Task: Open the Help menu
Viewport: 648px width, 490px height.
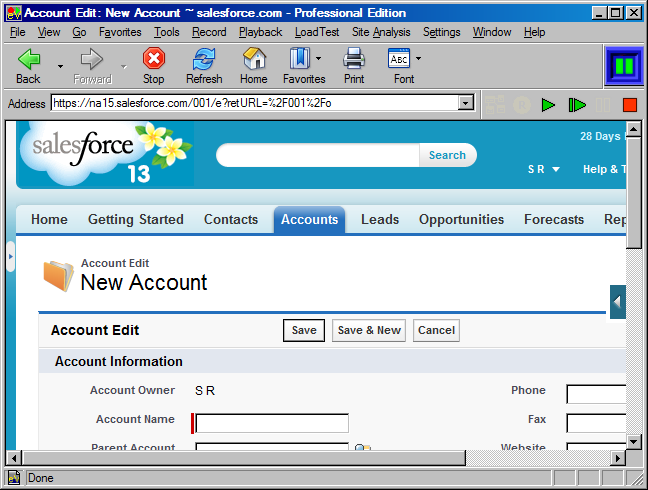Action: tap(534, 32)
